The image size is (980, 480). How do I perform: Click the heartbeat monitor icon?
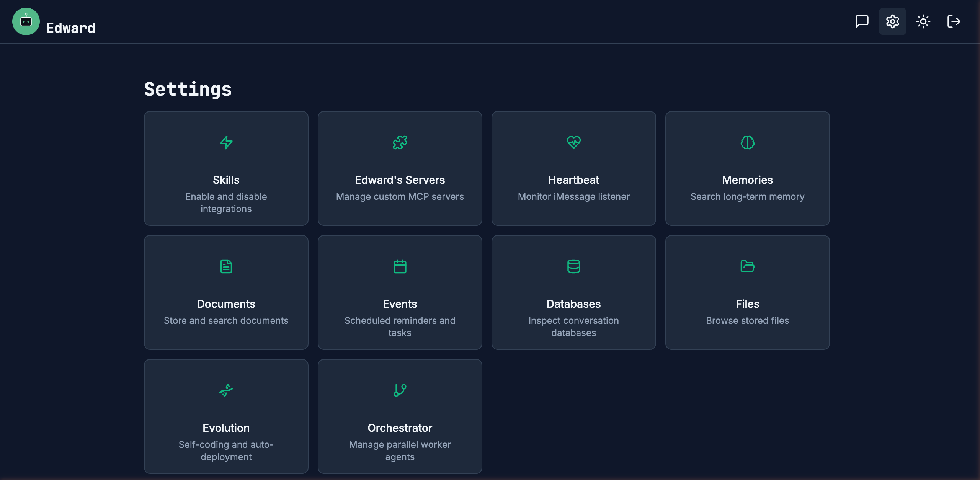pos(573,142)
